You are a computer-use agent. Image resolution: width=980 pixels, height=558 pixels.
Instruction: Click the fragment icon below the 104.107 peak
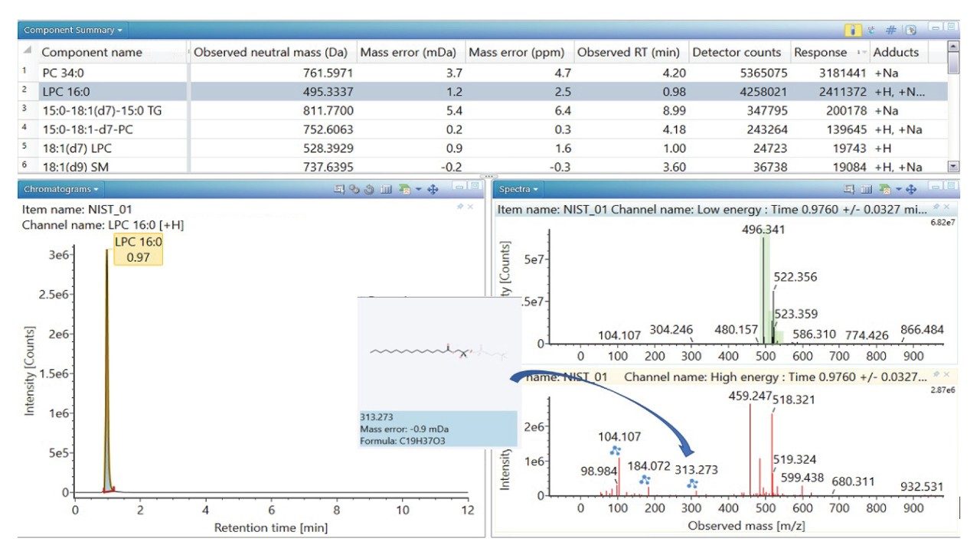coord(615,451)
